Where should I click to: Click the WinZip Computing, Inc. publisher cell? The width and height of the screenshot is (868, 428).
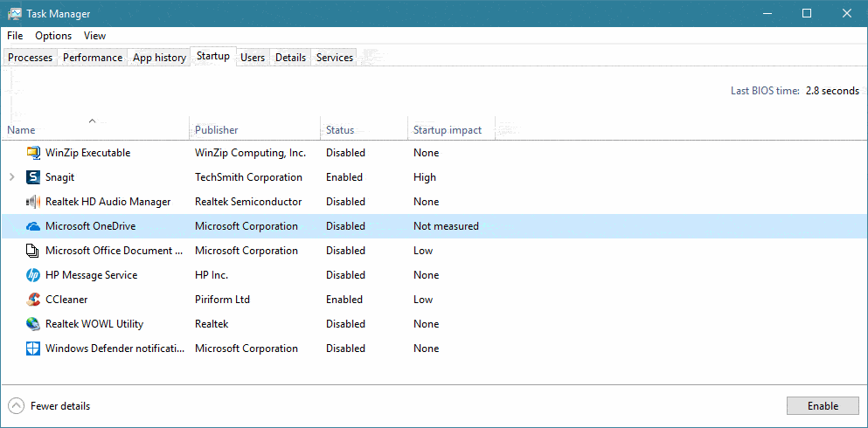[x=250, y=153]
